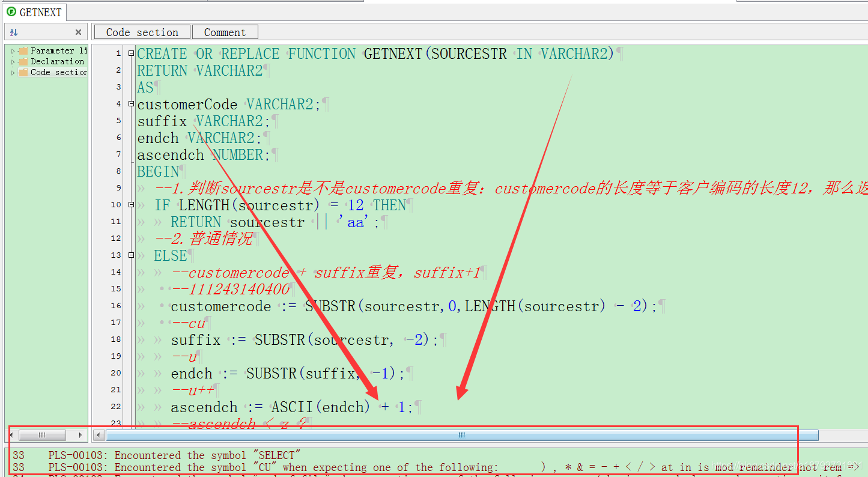Click customerCode declaration on line 4
Screen dimensions: 868x477
click(229, 105)
